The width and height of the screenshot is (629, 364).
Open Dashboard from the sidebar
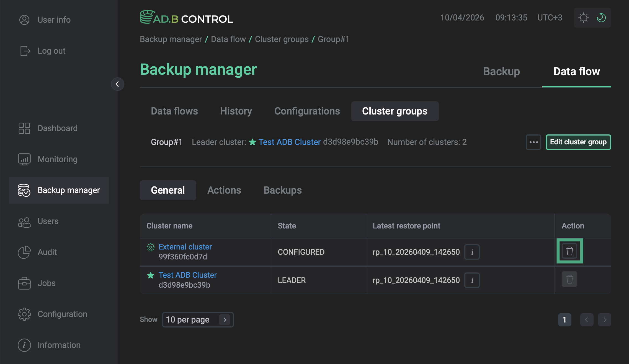coord(57,128)
